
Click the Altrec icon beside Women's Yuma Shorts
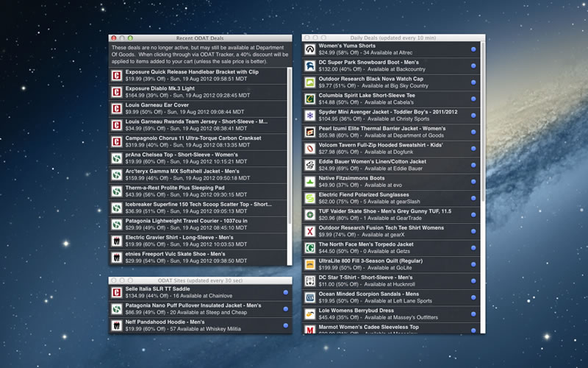pyautogui.click(x=309, y=49)
